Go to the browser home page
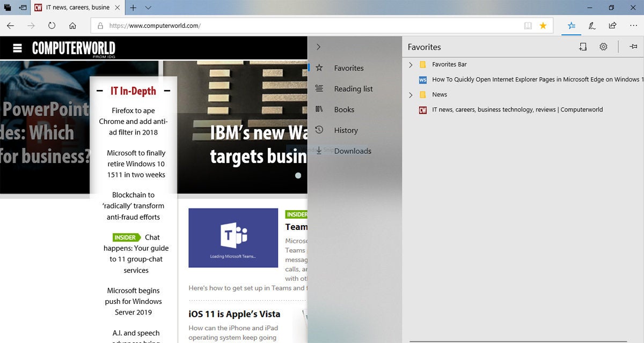644x343 pixels. tap(72, 25)
